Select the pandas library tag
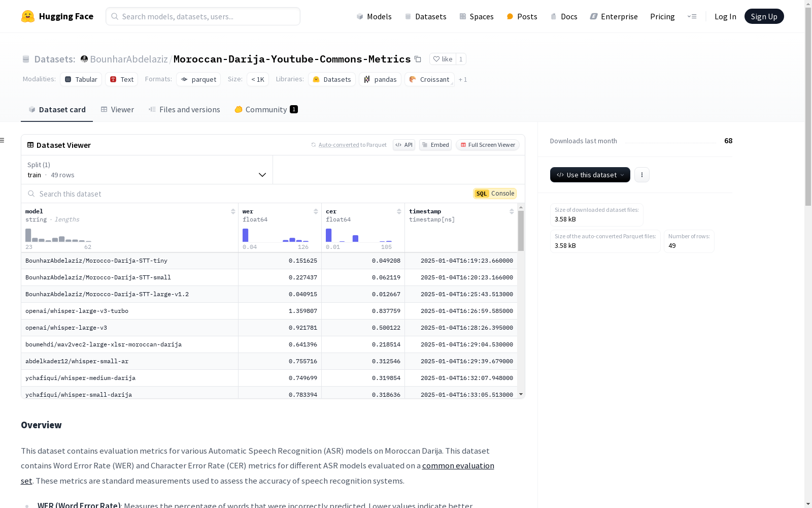 pyautogui.click(x=380, y=79)
